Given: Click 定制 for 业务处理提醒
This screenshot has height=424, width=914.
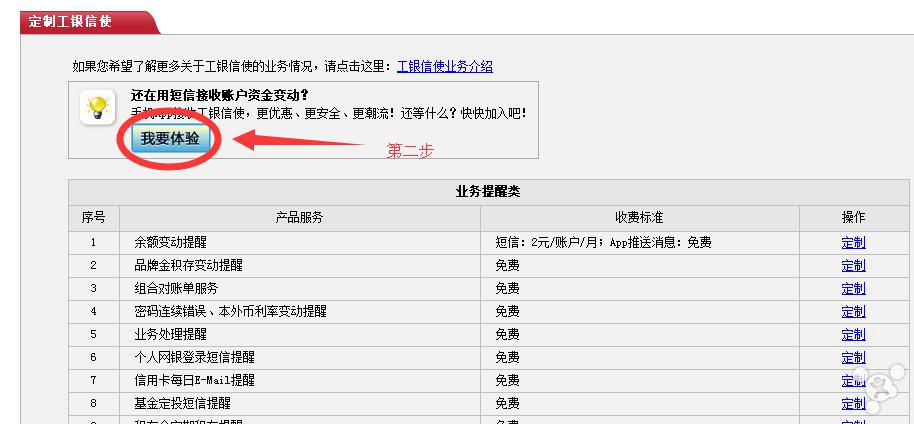Looking at the screenshot, I should [x=853, y=335].
